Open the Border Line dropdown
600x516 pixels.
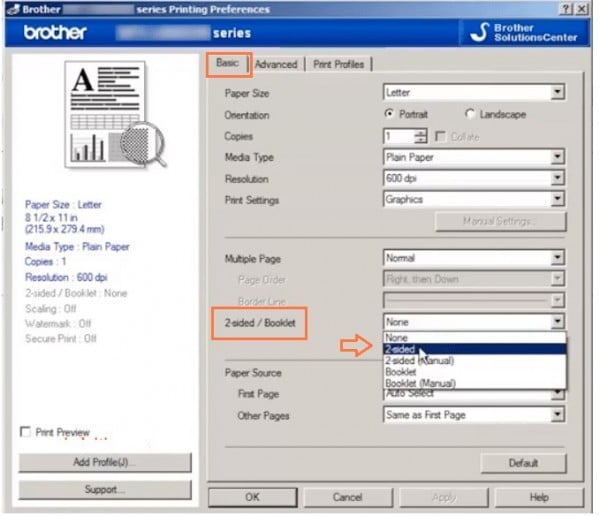(474, 300)
